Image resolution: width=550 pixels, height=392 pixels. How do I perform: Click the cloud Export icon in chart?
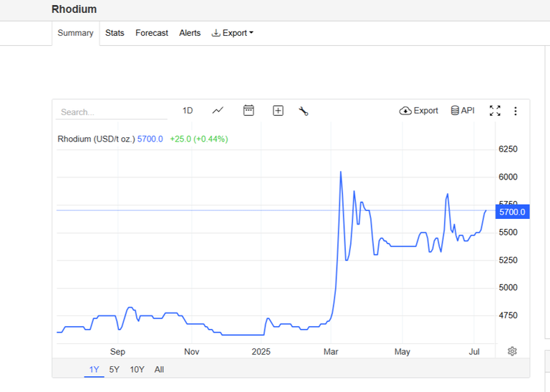point(405,111)
